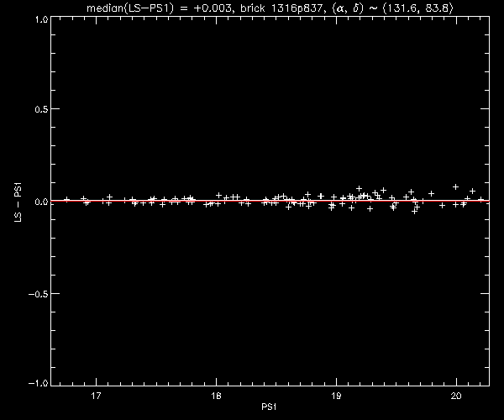
Task: Click the y-axis tick label 1.0
Action: pyautogui.click(x=42, y=19)
